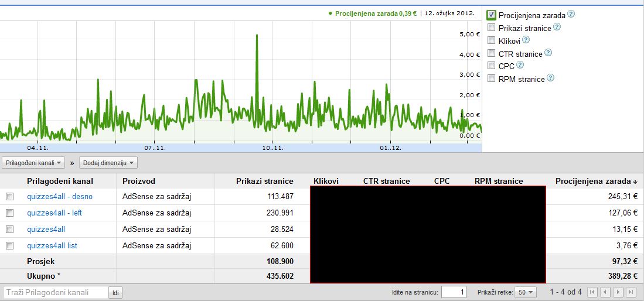Click sort arrow on Procijenjena zarada column
The height and width of the screenshot is (301, 644).
[635, 182]
